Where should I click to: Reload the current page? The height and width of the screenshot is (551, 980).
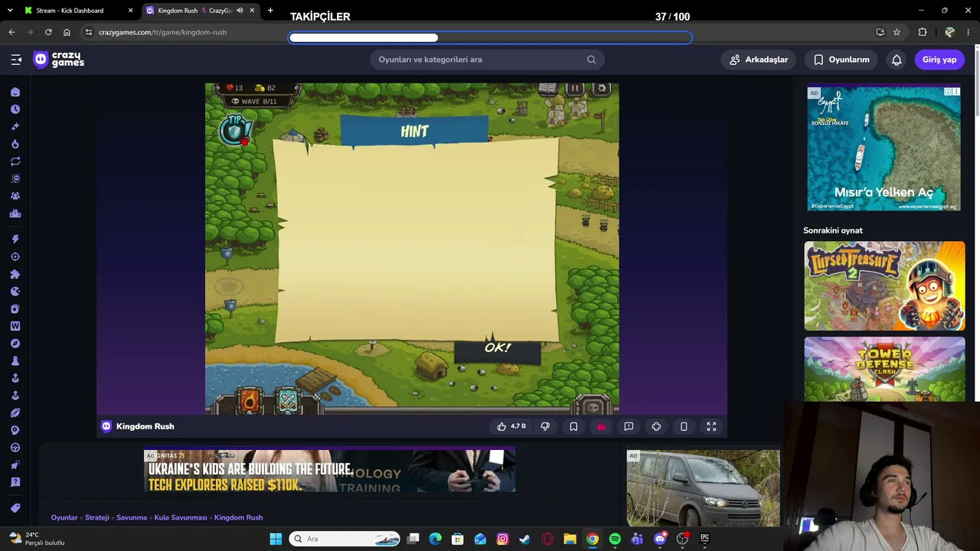click(x=48, y=32)
